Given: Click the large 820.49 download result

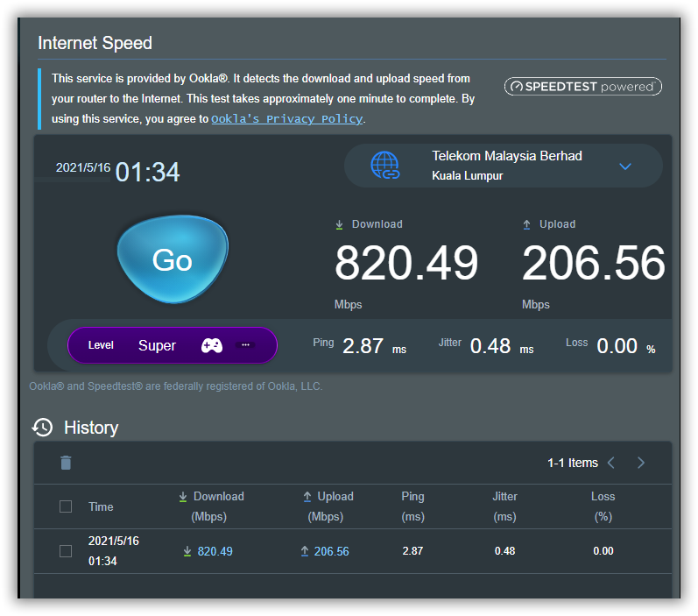Looking at the screenshot, I should pos(406,263).
